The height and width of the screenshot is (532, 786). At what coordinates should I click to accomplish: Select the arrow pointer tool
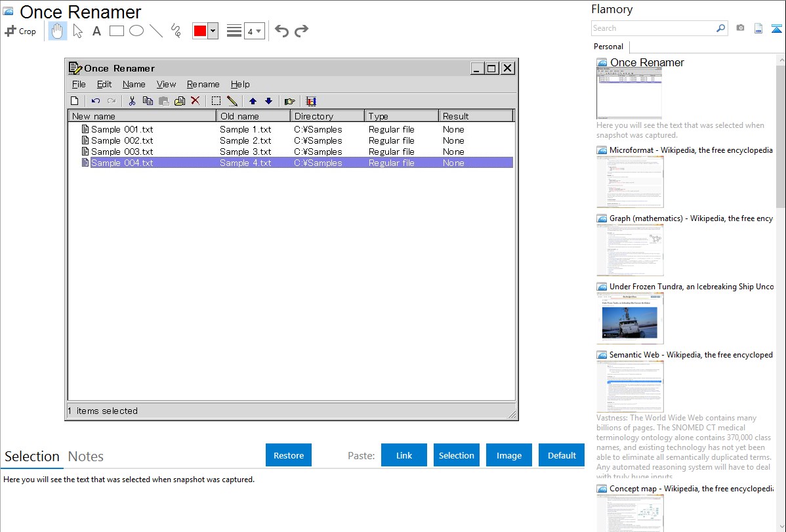[x=77, y=31]
